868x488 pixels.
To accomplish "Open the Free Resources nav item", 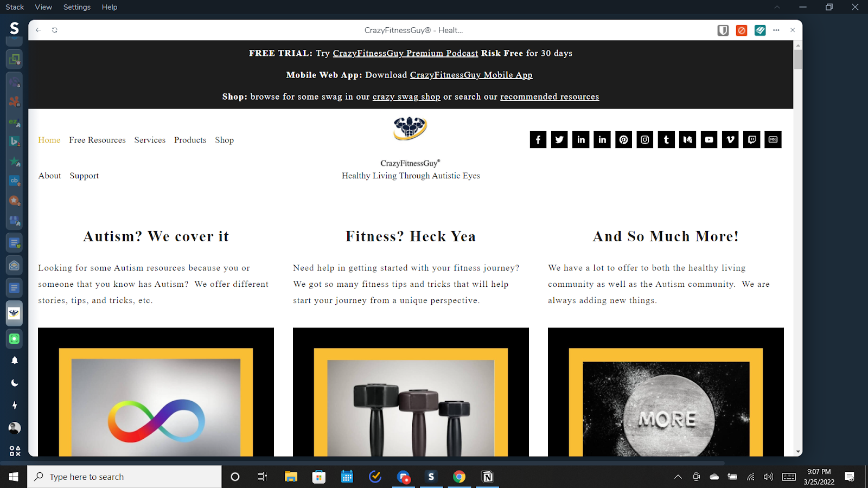I will (x=97, y=140).
